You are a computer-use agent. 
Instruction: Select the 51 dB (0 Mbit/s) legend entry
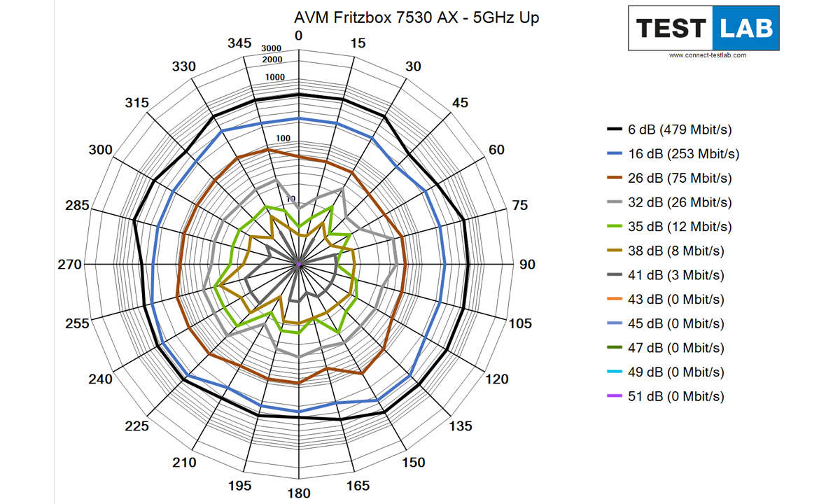point(666,396)
